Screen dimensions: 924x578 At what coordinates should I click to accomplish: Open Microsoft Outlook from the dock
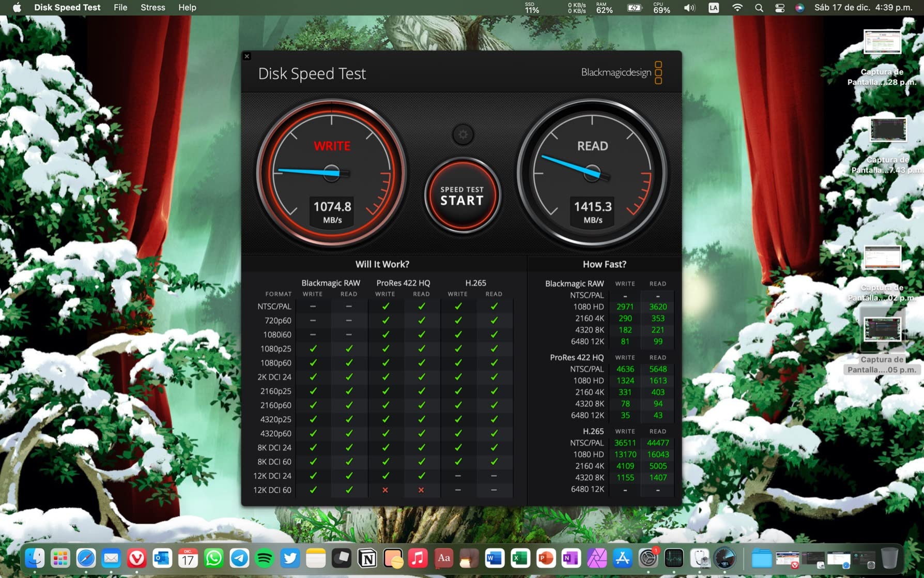tap(162, 558)
